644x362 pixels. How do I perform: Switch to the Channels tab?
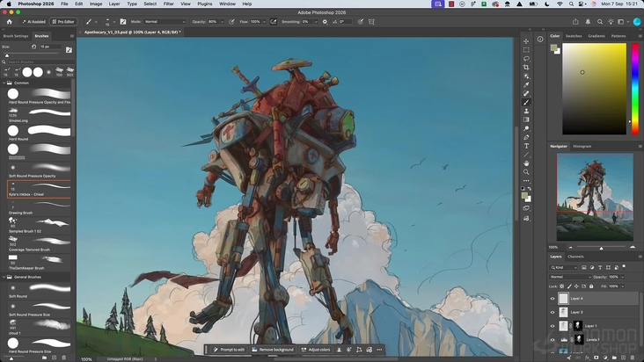[575, 257]
